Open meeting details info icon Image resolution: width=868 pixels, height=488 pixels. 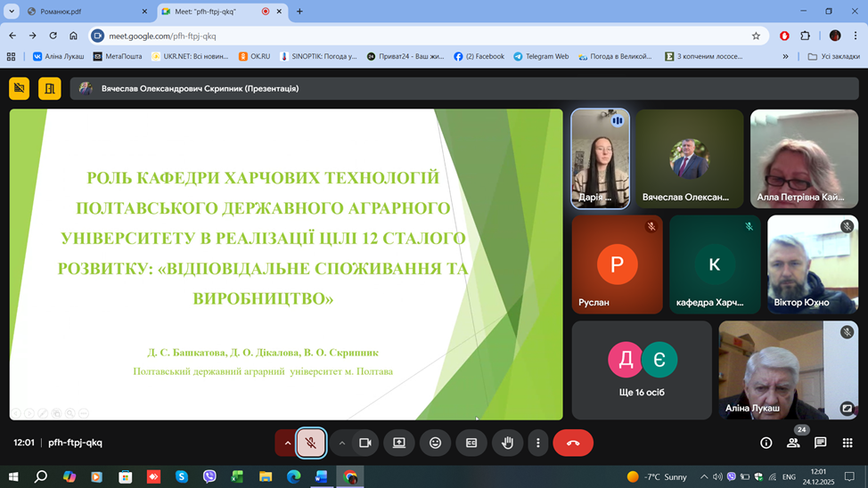point(766,443)
